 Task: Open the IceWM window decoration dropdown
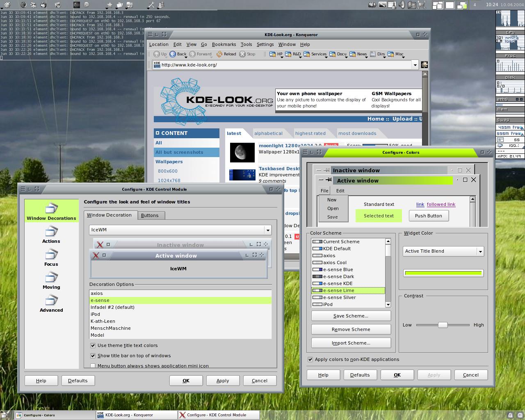[x=180, y=230]
